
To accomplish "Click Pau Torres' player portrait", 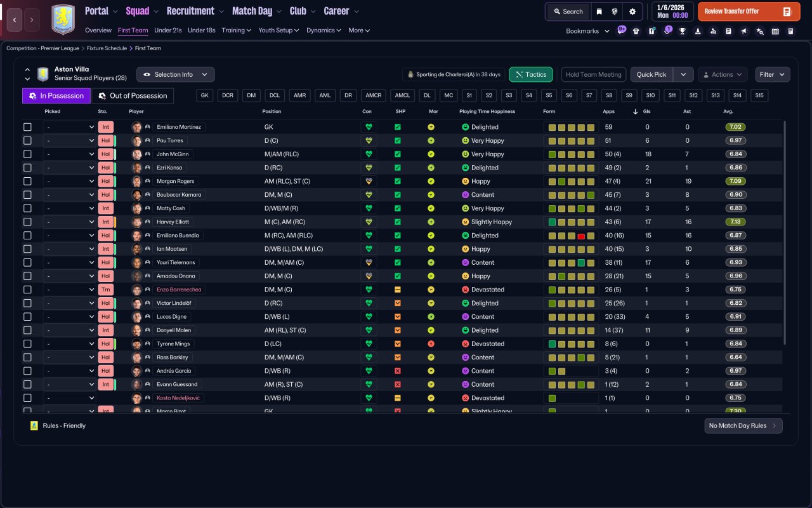I will click(136, 140).
